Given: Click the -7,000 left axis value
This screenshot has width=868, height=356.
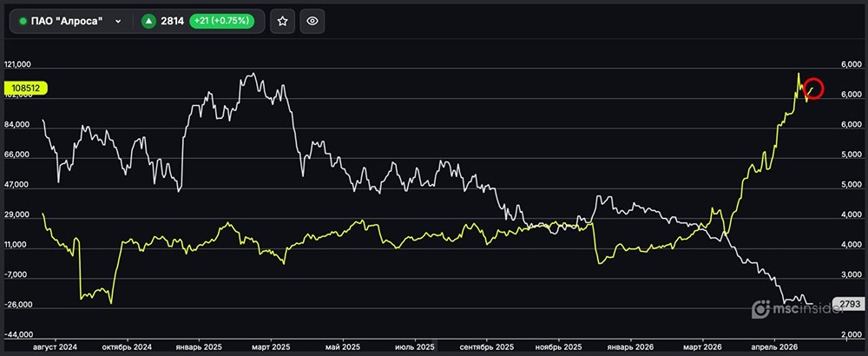Looking at the screenshot, I should pyautogui.click(x=17, y=275).
